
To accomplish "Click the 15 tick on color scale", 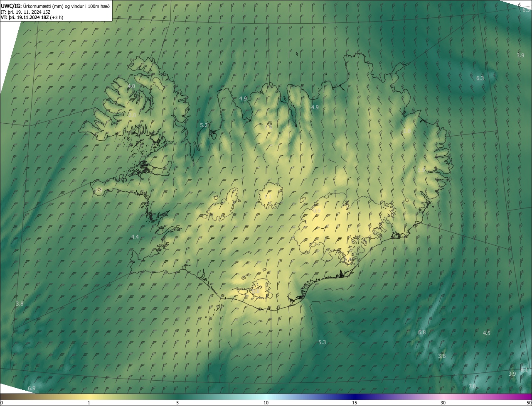I will coord(355,403).
